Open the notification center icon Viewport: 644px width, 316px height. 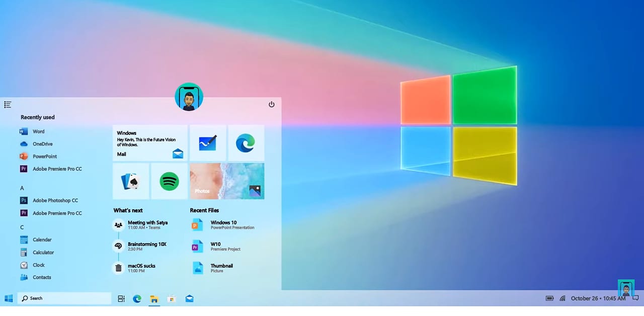[x=635, y=298]
